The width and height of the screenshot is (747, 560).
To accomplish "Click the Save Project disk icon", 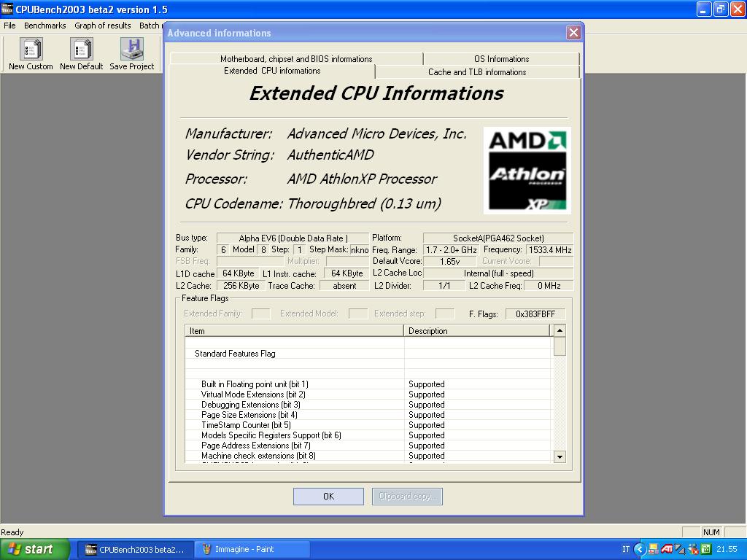I will click(132, 50).
